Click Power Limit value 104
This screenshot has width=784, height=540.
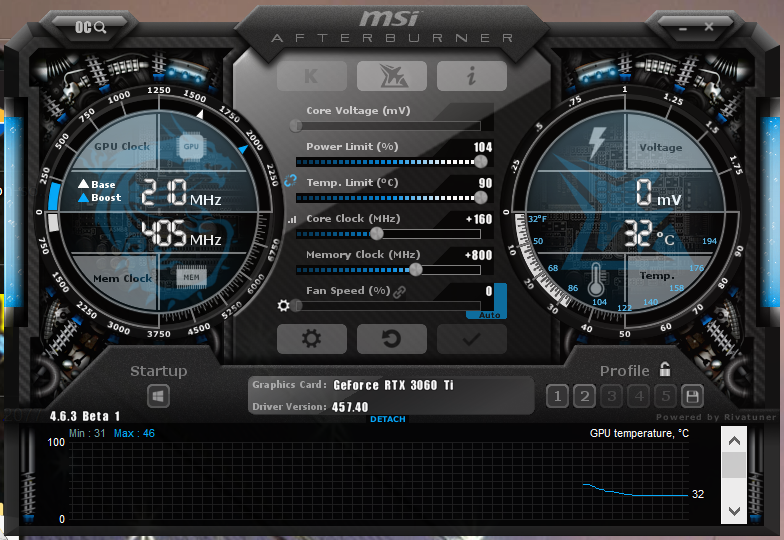(x=483, y=147)
